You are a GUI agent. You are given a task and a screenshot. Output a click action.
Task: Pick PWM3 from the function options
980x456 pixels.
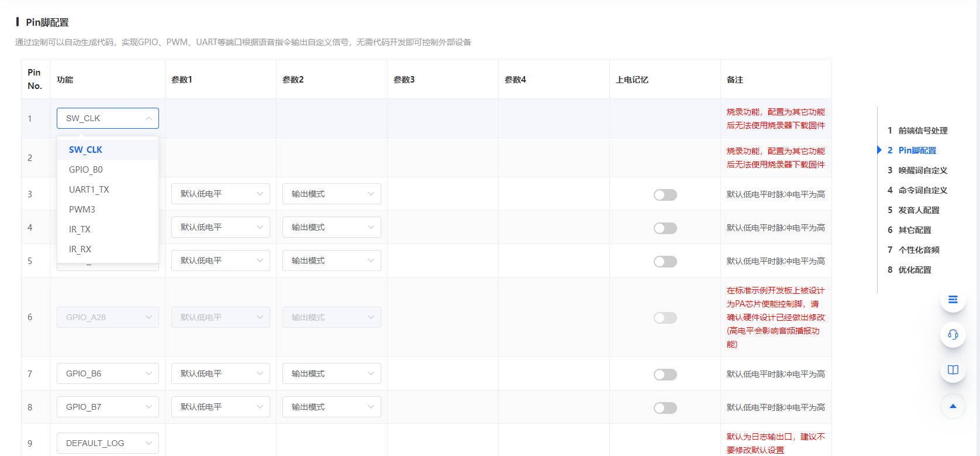(x=82, y=210)
